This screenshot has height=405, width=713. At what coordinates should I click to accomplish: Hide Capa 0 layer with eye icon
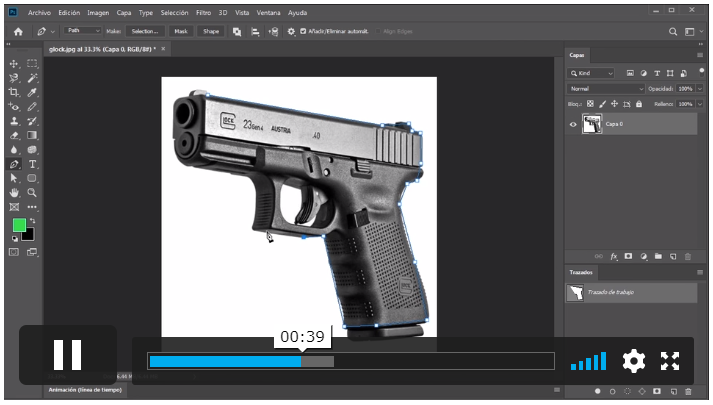coord(573,124)
